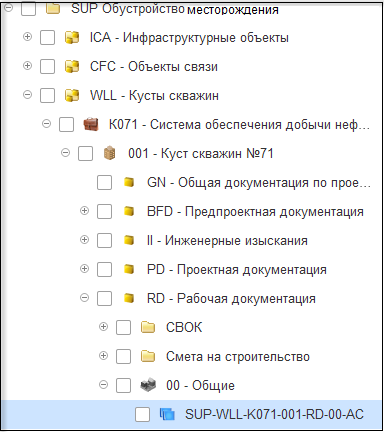The height and width of the screenshot is (432, 384).
Task: Check the box for BFD - Предпроектная документация
Action: [x=104, y=211]
